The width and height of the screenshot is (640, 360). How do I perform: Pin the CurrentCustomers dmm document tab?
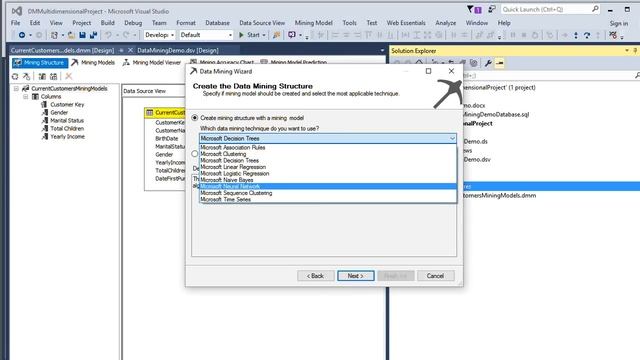(x=121, y=50)
